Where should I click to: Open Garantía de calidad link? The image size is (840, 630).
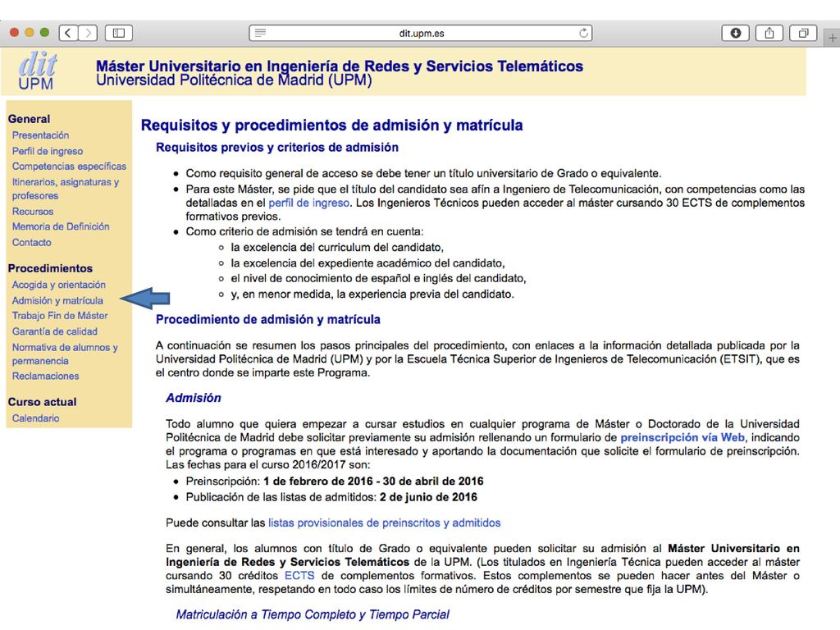click(x=55, y=331)
